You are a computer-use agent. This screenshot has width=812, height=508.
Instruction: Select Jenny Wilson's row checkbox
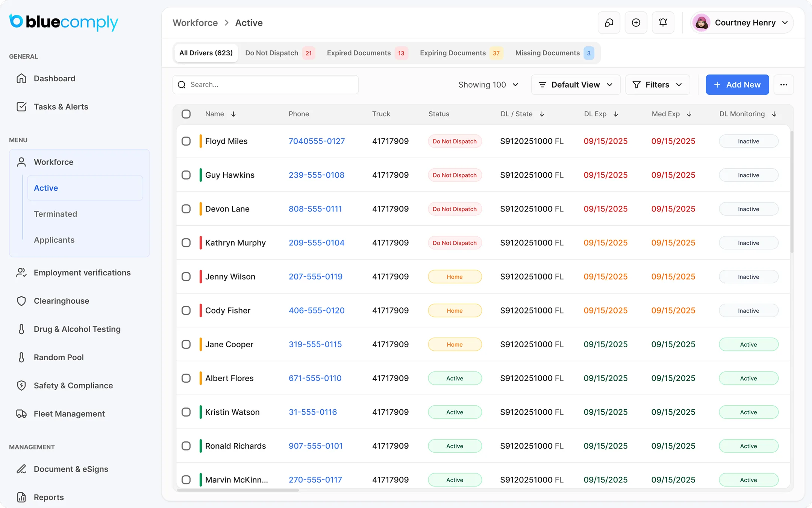click(x=186, y=277)
